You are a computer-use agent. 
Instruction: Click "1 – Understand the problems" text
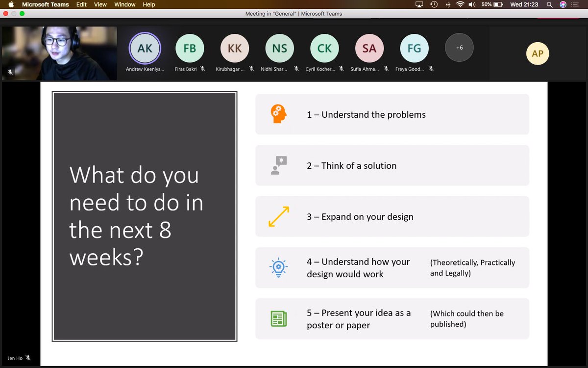(366, 114)
